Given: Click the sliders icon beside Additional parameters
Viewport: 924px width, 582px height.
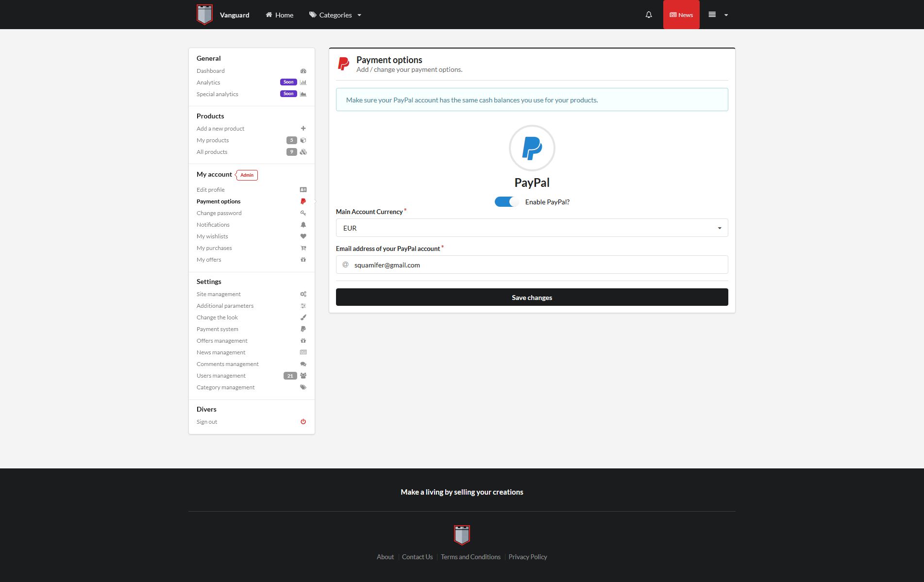Looking at the screenshot, I should pos(303,306).
